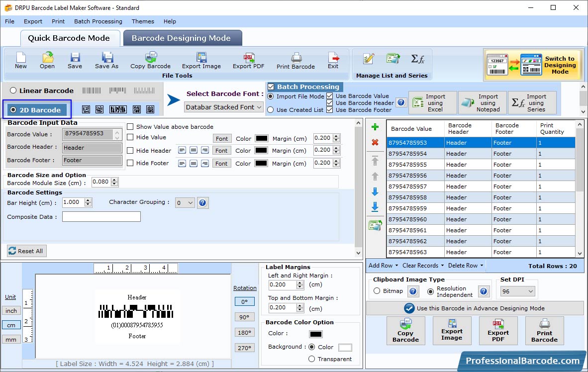Image resolution: width=588 pixels, height=372 pixels.
Task: Adjust Bar Height stepper
Action: (x=88, y=202)
